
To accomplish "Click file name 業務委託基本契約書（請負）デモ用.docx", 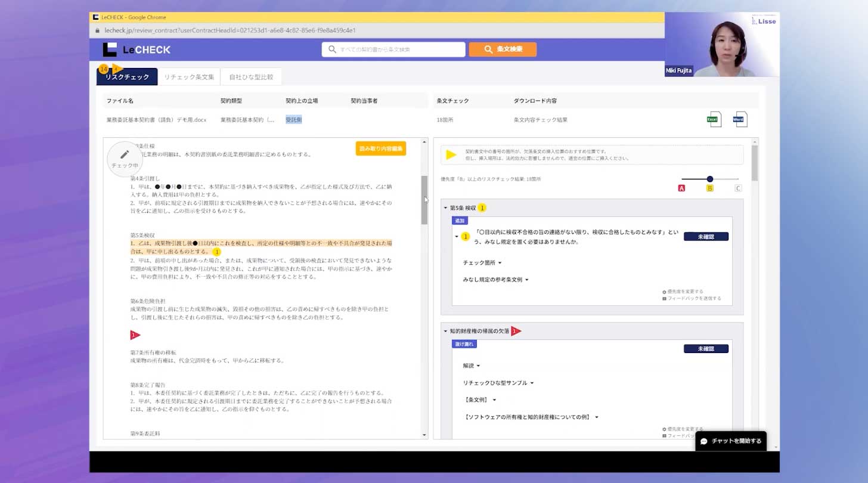I will tap(156, 120).
